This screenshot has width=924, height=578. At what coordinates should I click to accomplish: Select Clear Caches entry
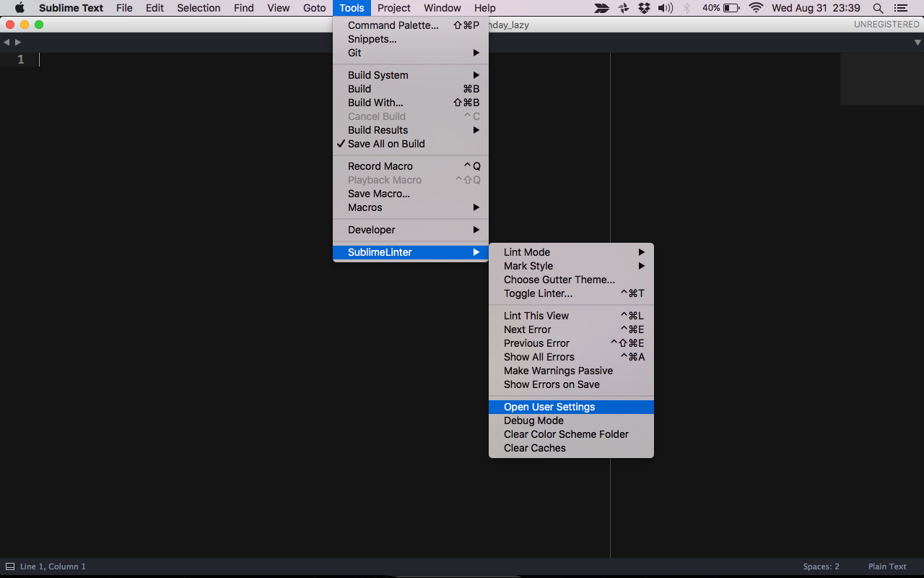point(571,448)
